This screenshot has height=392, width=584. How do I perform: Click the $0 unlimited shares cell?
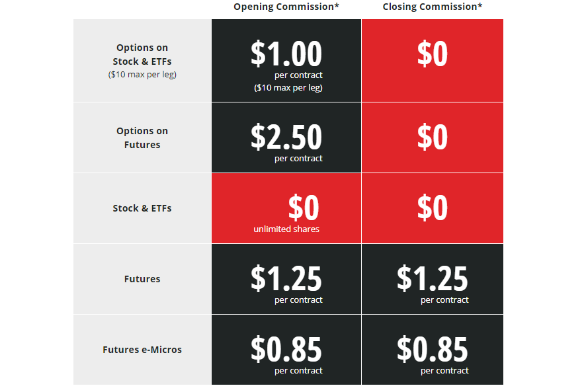click(286, 208)
